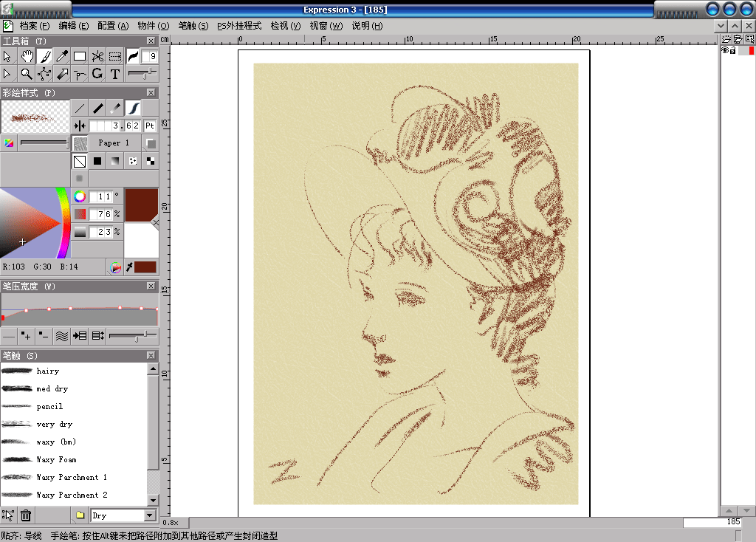Toggle the rainbow color mode icon
This screenshot has width=756, height=542.
[9, 143]
